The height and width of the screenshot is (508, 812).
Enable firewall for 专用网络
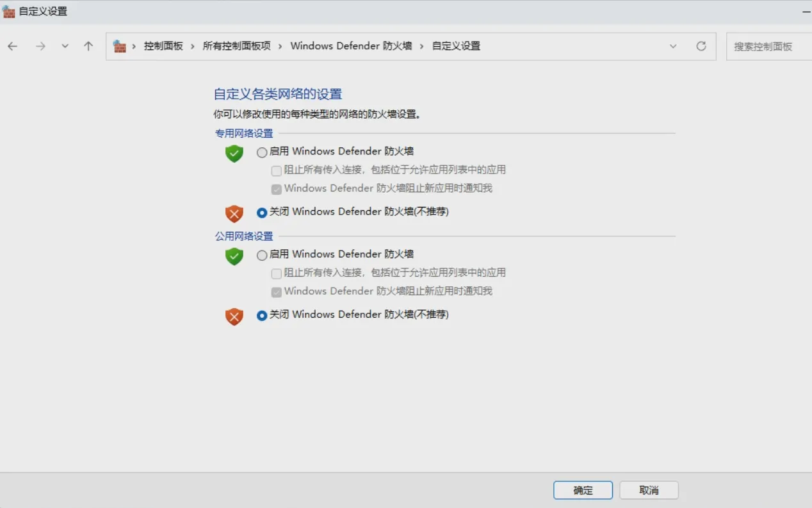[262, 152]
